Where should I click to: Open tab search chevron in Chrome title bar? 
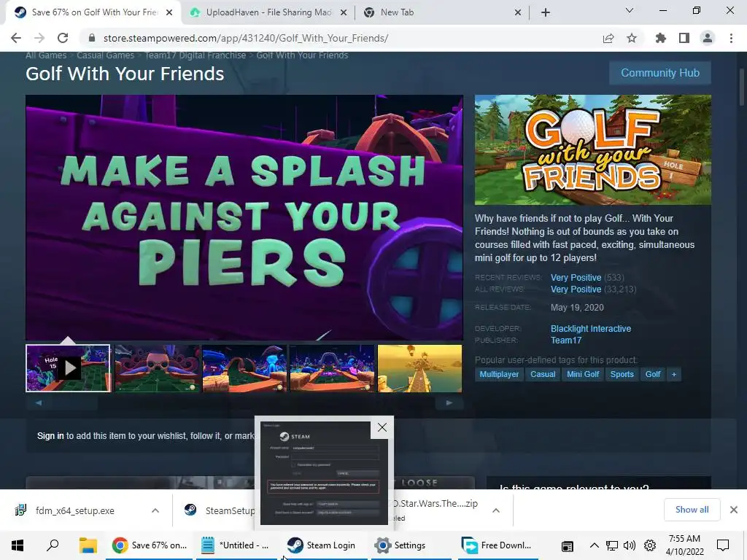click(630, 10)
